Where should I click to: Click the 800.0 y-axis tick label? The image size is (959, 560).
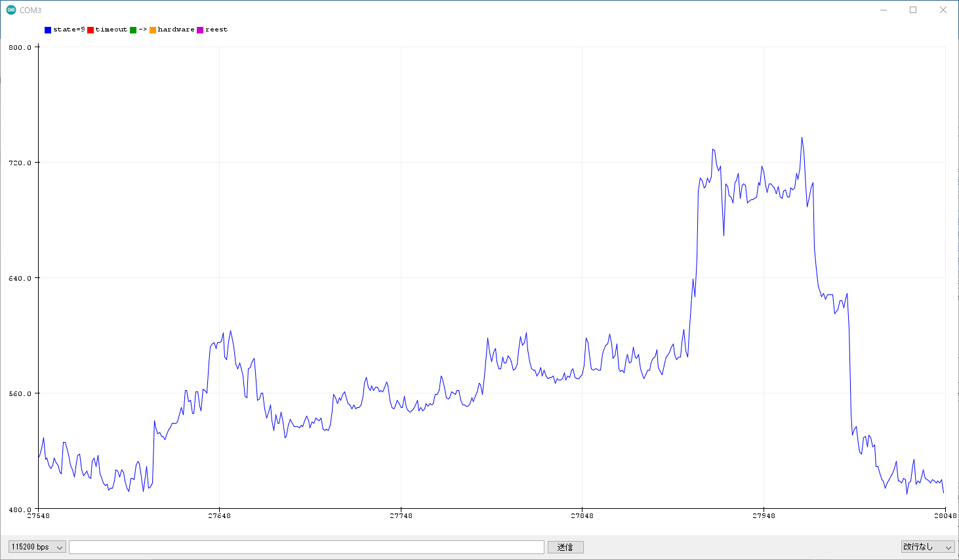coord(20,47)
